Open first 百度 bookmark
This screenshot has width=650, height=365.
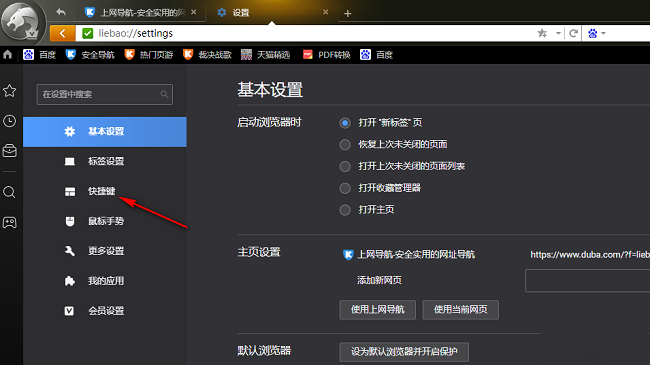point(39,54)
